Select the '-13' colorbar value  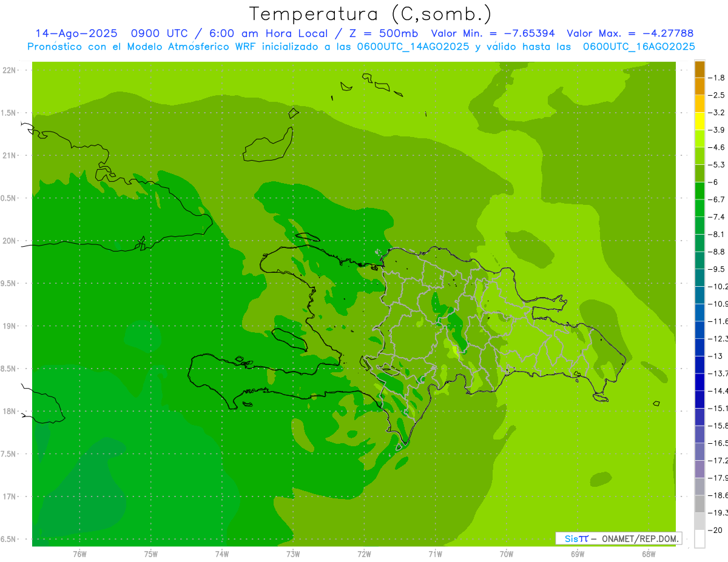tap(716, 356)
